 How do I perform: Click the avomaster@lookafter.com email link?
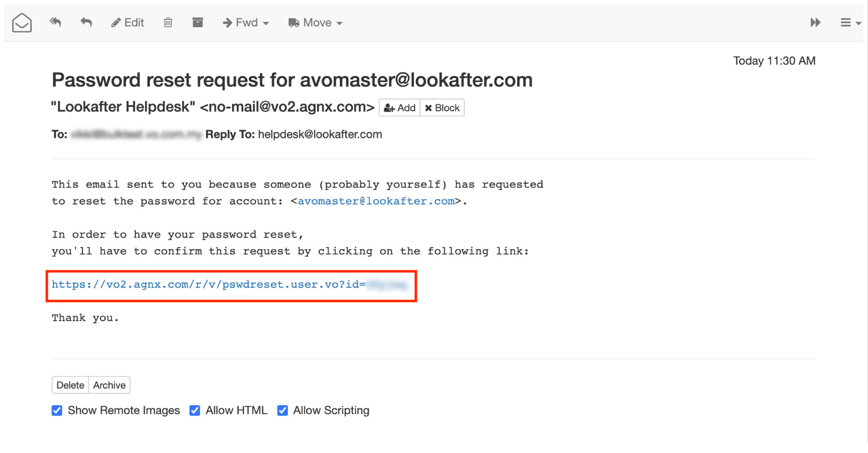pos(376,201)
